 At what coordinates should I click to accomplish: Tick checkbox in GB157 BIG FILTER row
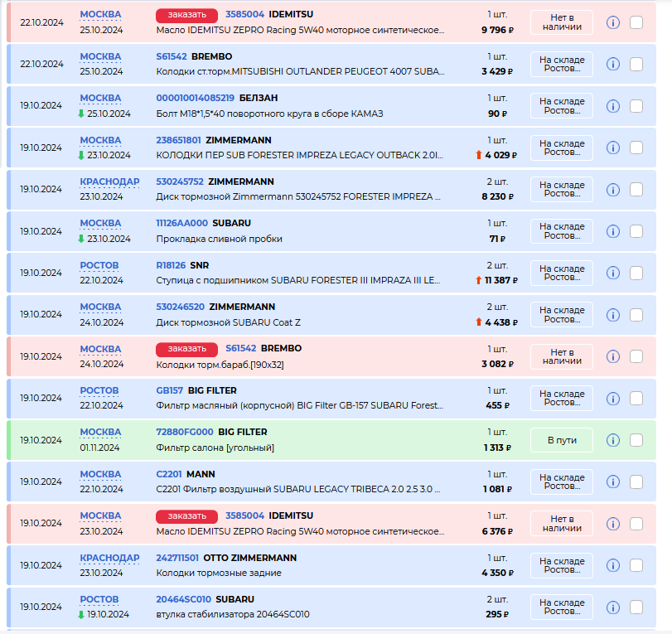click(636, 399)
